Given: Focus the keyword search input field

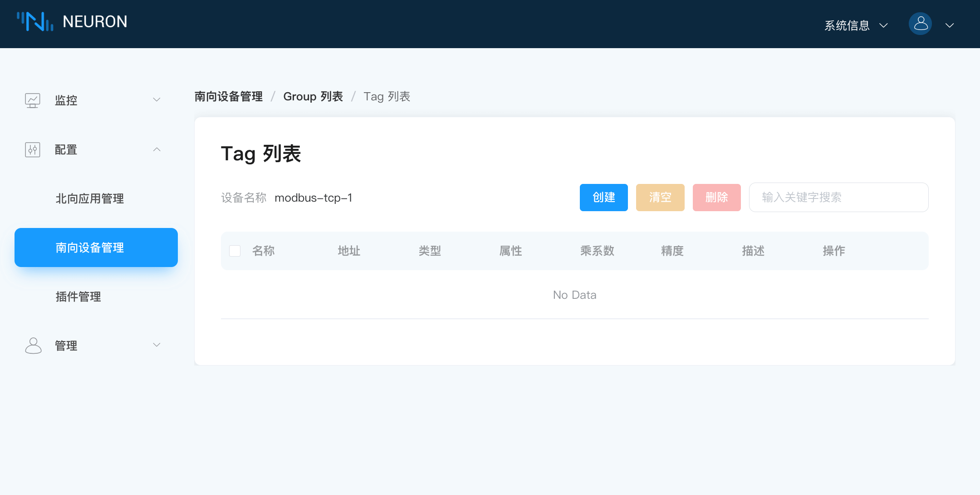Looking at the screenshot, I should tap(838, 198).
